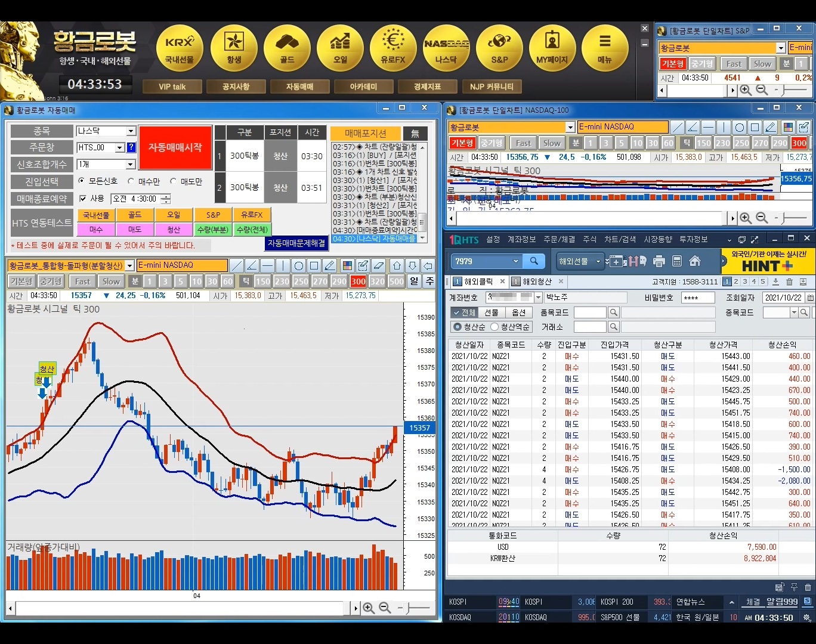The image size is (816, 644).
Task: Click search magnifier next to 7979 box
Action: 534,261
